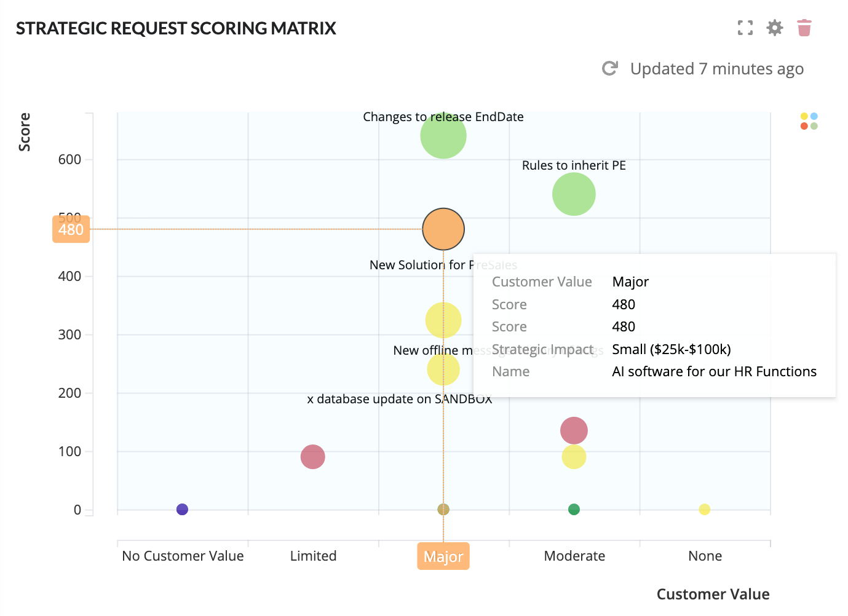Open the widget settings gear
Image resolution: width=848 pixels, height=616 pixels.
click(774, 28)
